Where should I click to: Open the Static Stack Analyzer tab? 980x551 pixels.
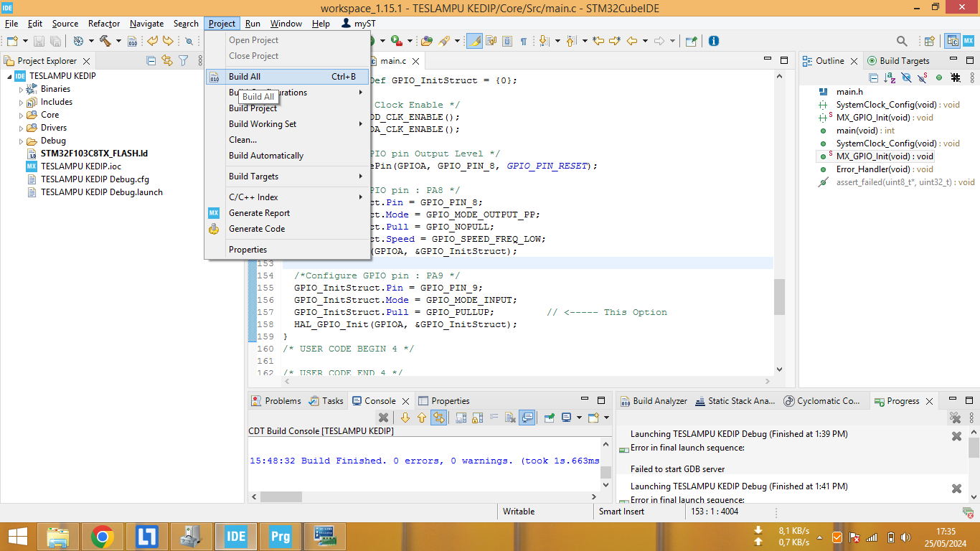click(x=735, y=401)
